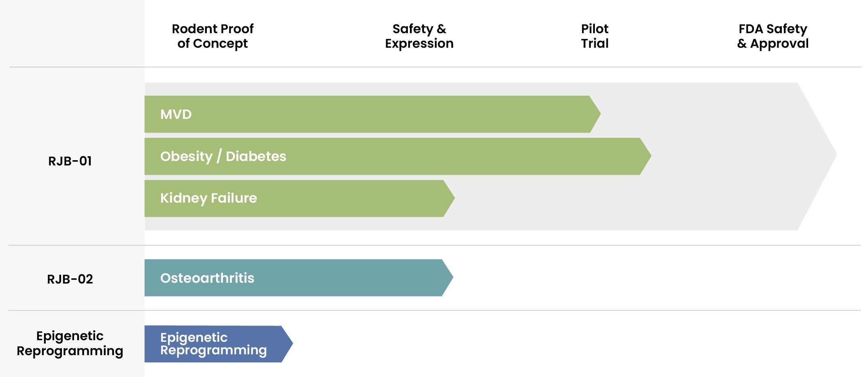Click the arrow tip of the blue bar

(287, 344)
